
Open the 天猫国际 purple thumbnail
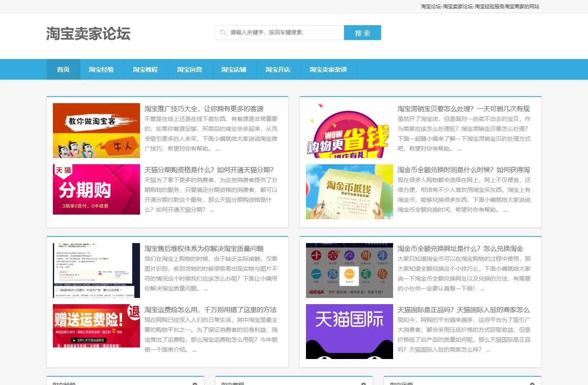[349, 331]
